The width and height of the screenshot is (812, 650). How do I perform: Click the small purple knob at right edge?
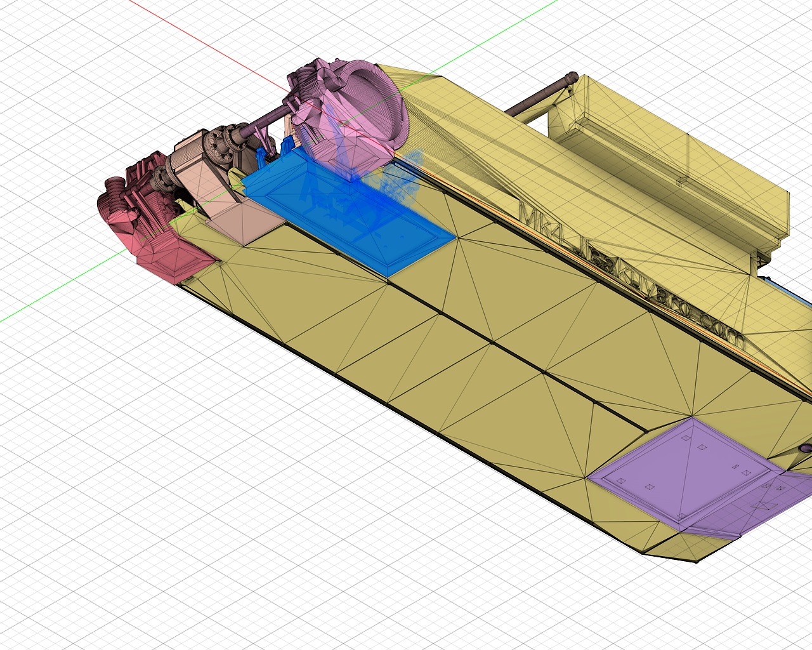(x=806, y=448)
